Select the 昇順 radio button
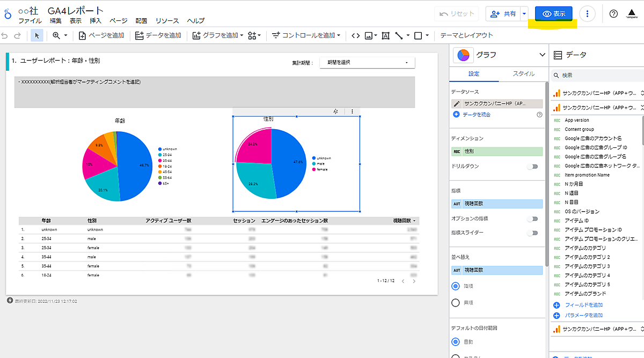The image size is (644, 358). [x=456, y=303]
